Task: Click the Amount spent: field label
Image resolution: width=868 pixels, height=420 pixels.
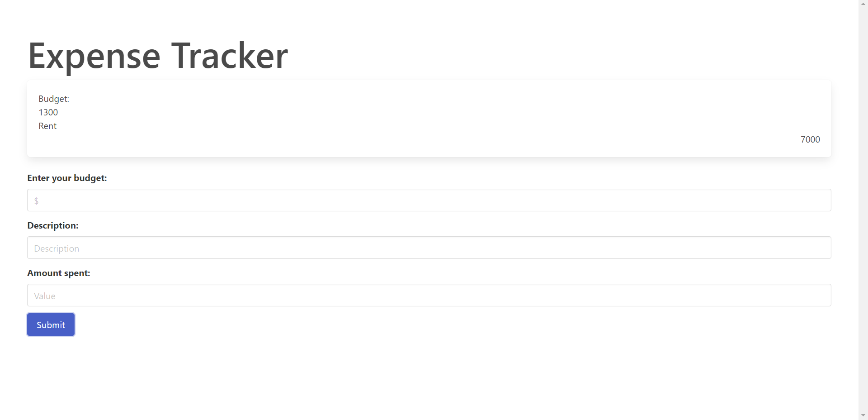Action: click(x=59, y=273)
